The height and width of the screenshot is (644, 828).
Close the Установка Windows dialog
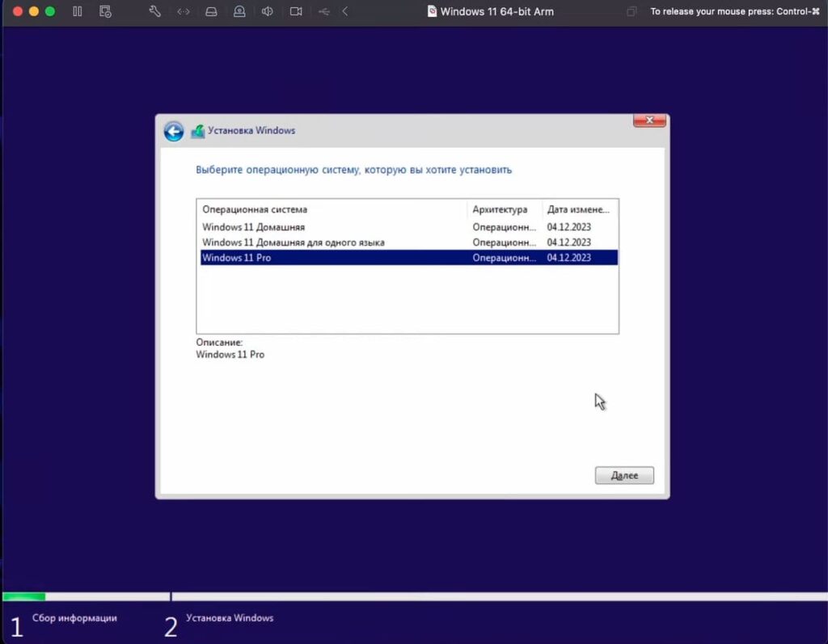coord(649,120)
